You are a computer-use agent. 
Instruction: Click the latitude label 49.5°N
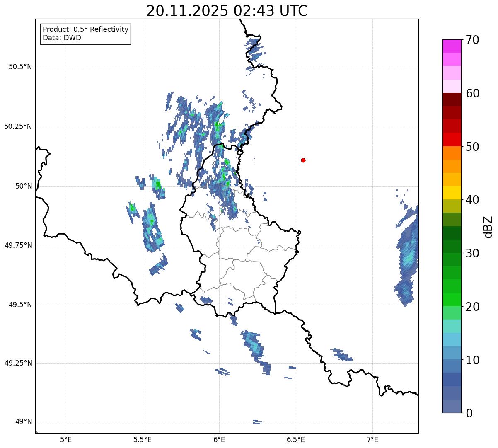click(20, 305)
